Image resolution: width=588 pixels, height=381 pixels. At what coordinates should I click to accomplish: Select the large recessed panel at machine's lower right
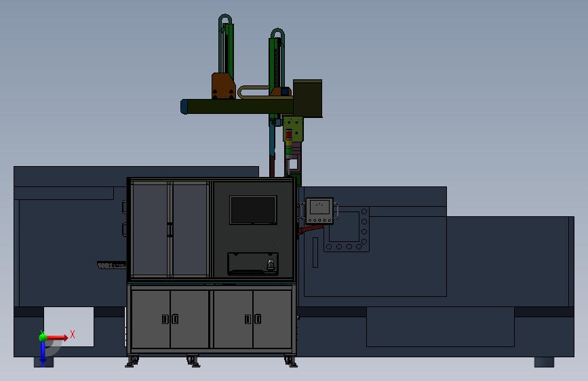click(x=440, y=327)
